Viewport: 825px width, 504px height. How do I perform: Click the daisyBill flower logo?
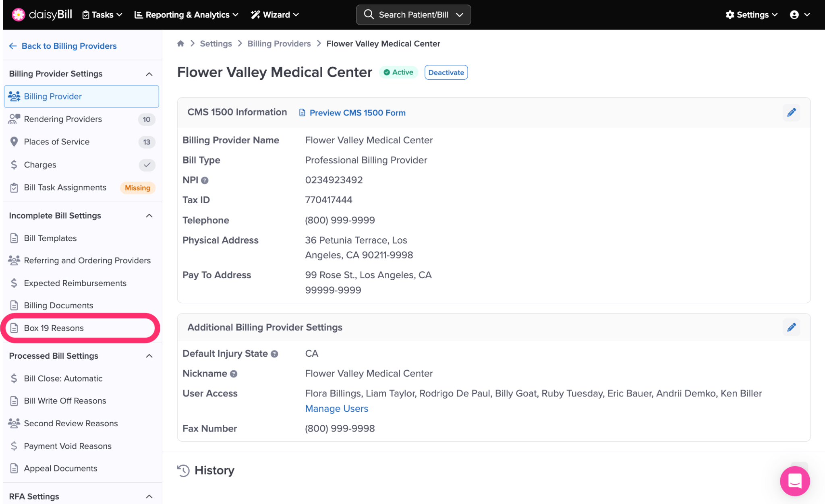pyautogui.click(x=18, y=15)
